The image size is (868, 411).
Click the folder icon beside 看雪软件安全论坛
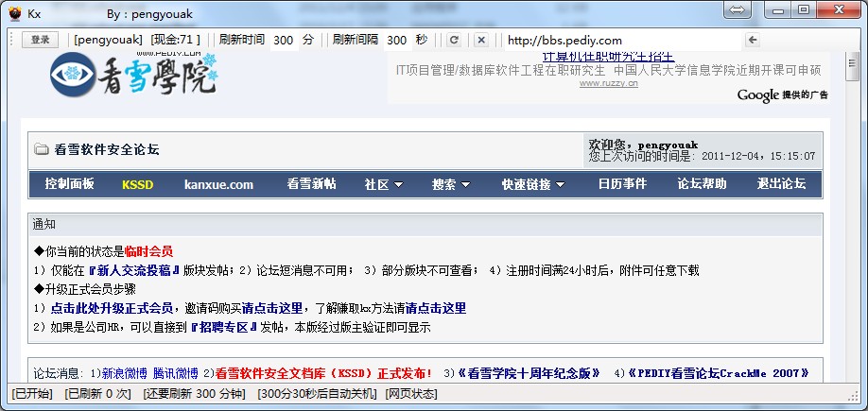pos(41,148)
